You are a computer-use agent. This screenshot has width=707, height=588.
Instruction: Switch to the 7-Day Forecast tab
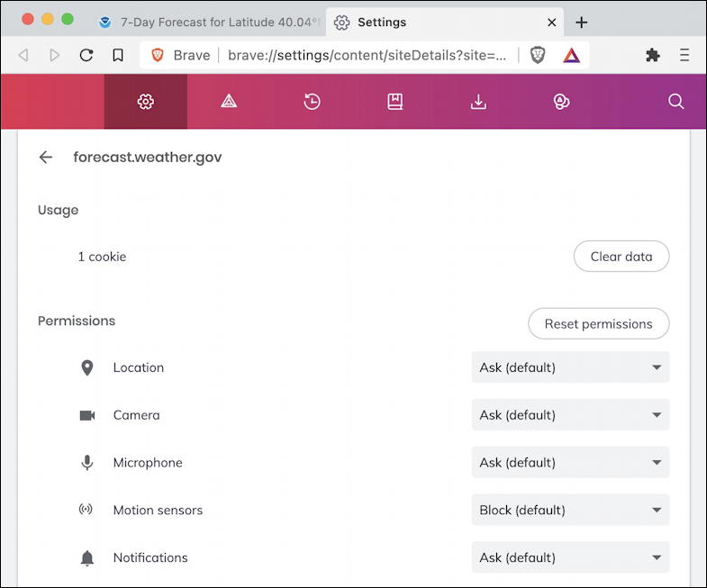[212, 22]
